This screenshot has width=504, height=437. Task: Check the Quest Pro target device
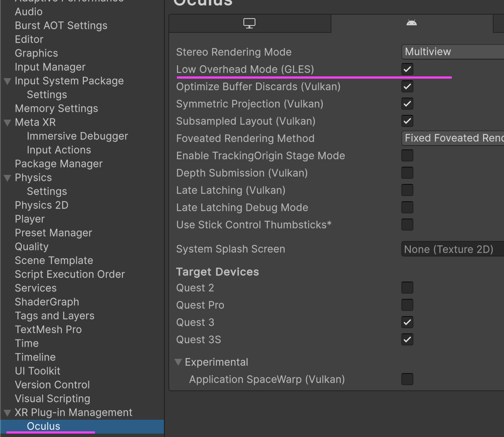coord(407,305)
